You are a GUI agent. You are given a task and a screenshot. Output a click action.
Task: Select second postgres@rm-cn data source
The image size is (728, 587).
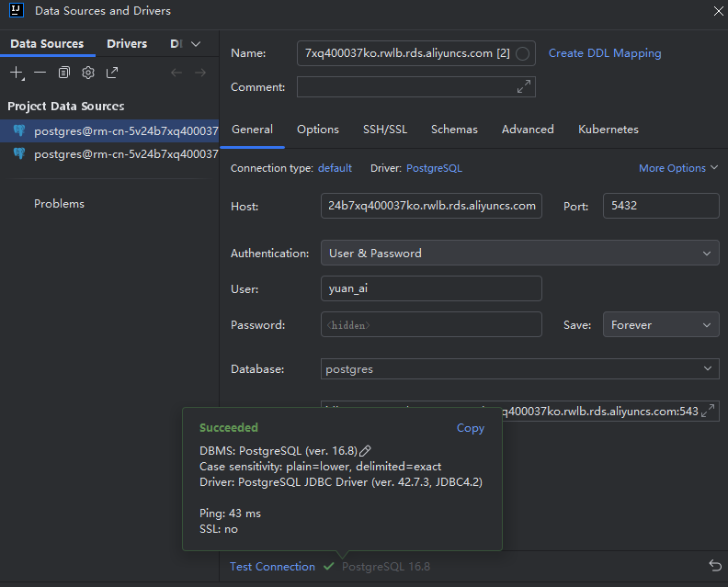tap(109, 154)
